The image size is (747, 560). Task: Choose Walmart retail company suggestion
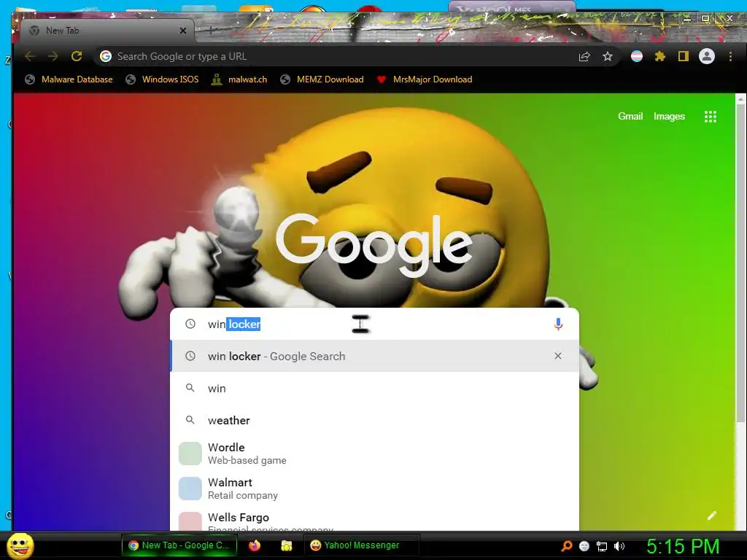click(x=374, y=489)
